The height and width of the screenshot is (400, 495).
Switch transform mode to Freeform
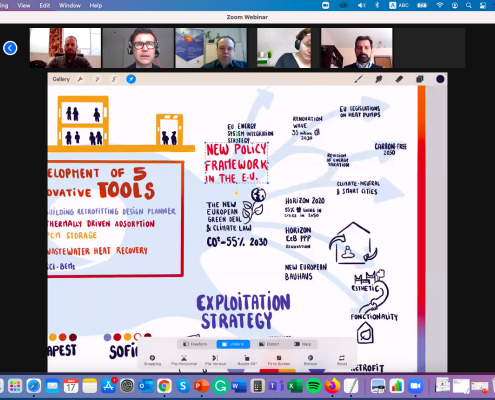pyautogui.click(x=195, y=344)
